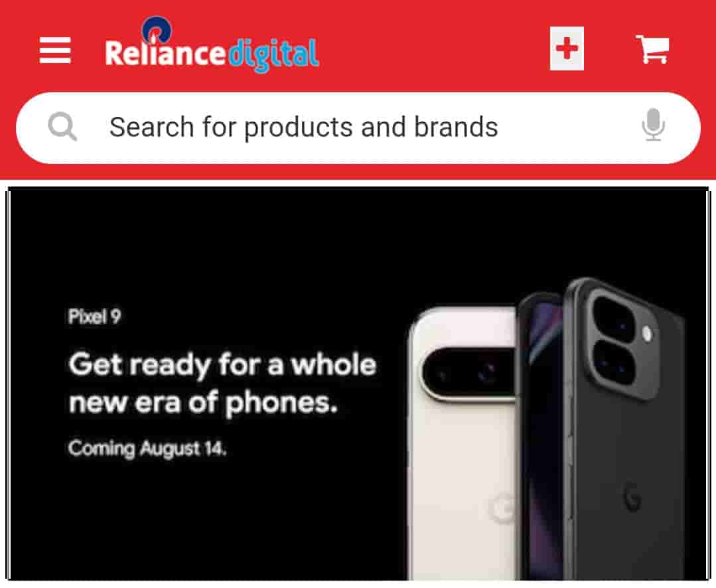Activate voice search microphone
The height and width of the screenshot is (588, 716).
coord(654,125)
